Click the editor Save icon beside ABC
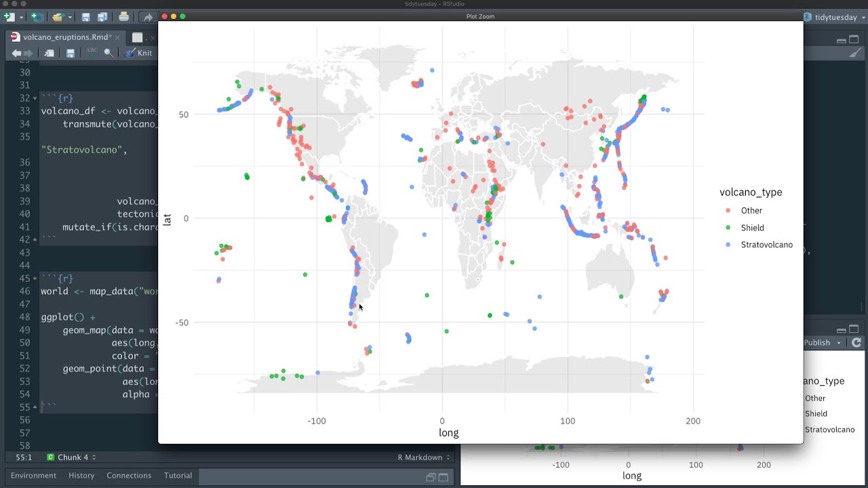Image resolution: width=868 pixels, height=488 pixels. [x=71, y=53]
